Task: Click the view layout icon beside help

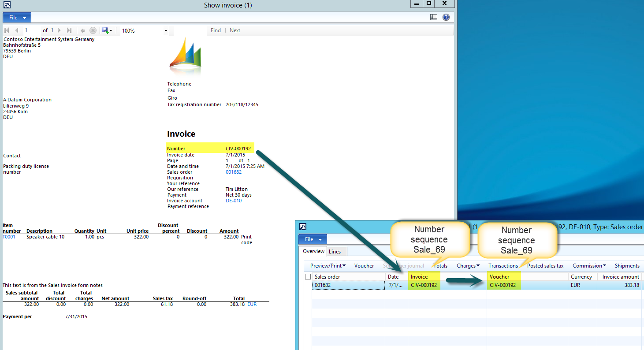Action: pyautogui.click(x=434, y=17)
